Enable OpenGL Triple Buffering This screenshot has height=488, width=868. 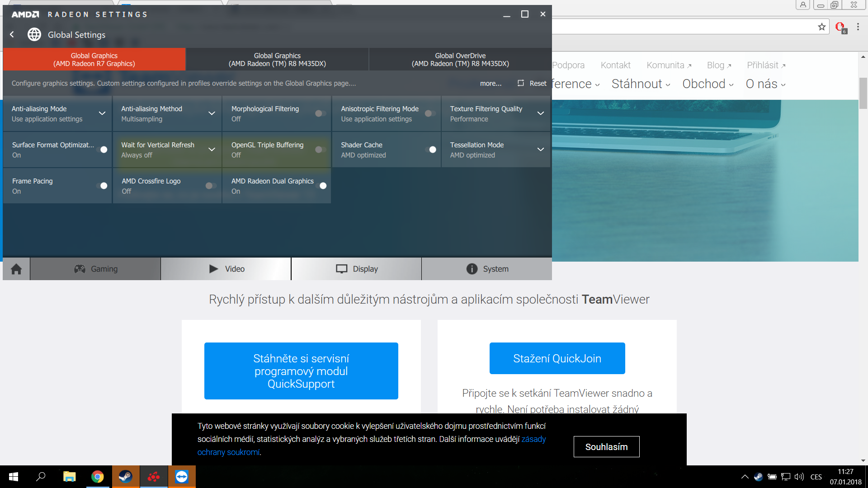pos(321,150)
